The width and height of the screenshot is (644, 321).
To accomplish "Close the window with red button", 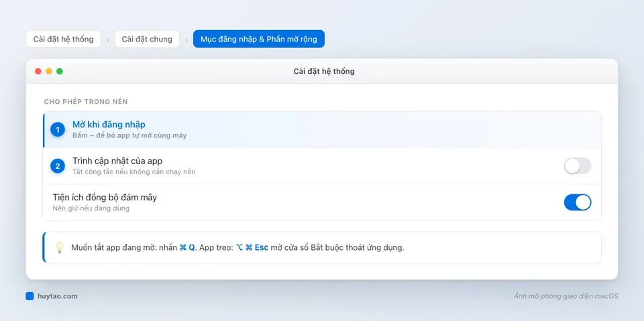I will pyautogui.click(x=38, y=72).
